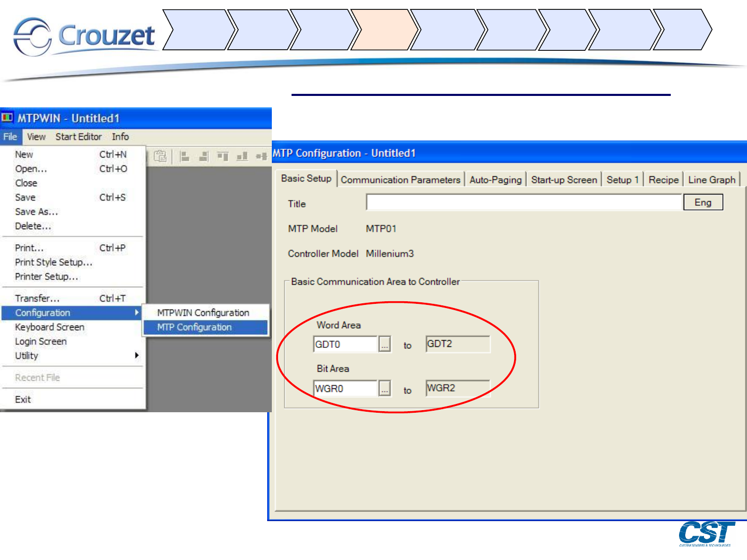Click the Millenium3 controller model value
Screen dimensions: 747x560
[390, 254]
